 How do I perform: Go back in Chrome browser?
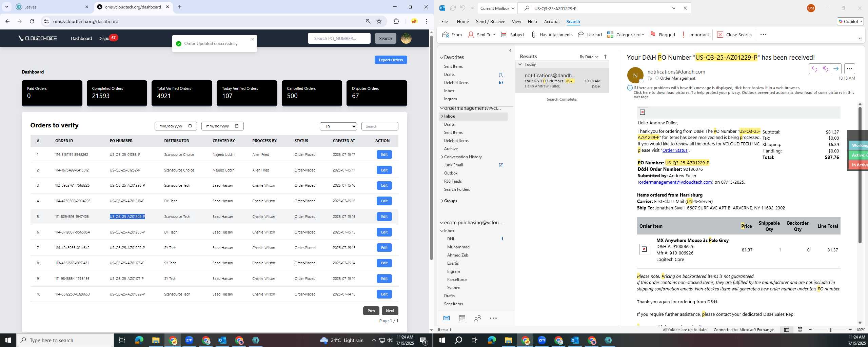(x=7, y=21)
